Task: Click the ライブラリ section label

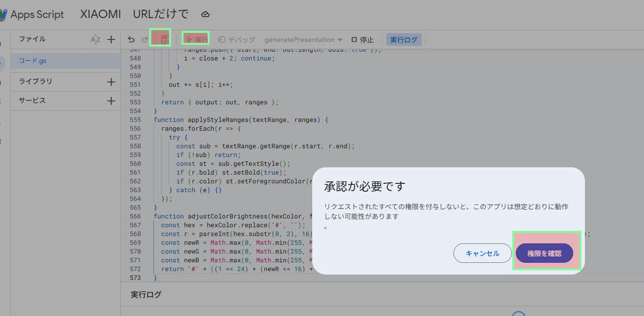Action: (35, 82)
